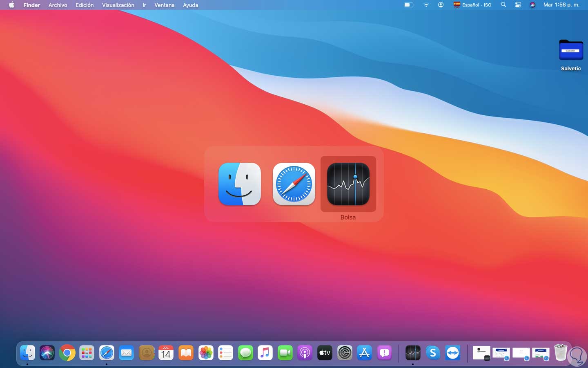588x368 pixels.
Task: Open Control Center in the menu bar
Action: coord(518,5)
